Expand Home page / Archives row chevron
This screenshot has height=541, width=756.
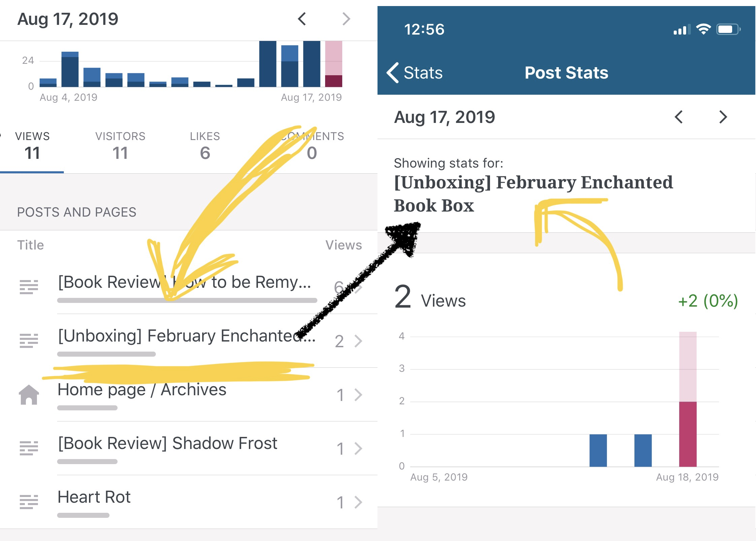358,395
